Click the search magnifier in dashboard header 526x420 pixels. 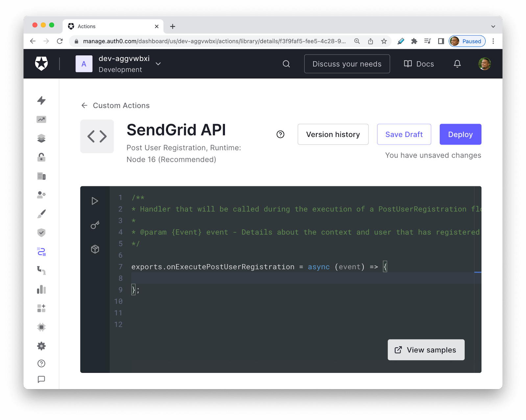click(x=286, y=64)
